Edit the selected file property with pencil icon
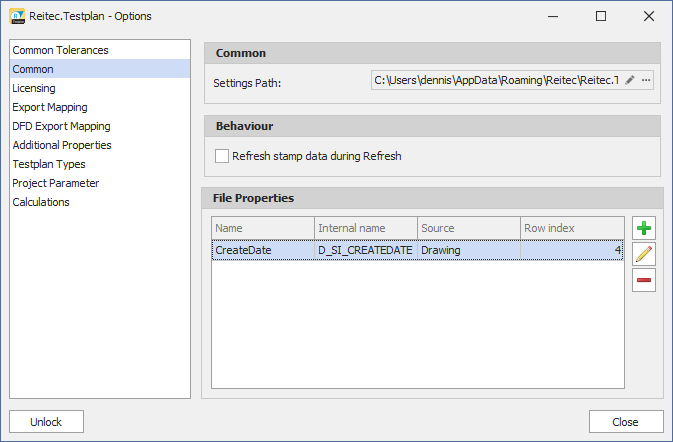 click(x=644, y=254)
